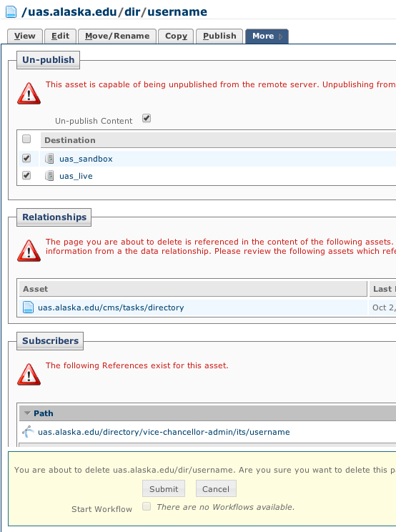The width and height of the screenshot is (396, 532).
Task: Click the page icon beside the /uas.alaska.edu/dir/username title
Action: 11,11
